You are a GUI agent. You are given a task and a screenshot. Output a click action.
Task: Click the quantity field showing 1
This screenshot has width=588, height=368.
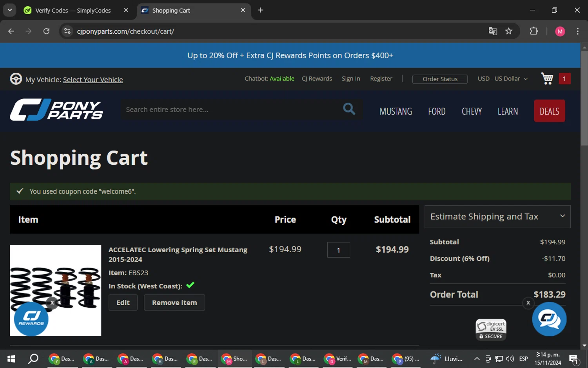[339, 250]
